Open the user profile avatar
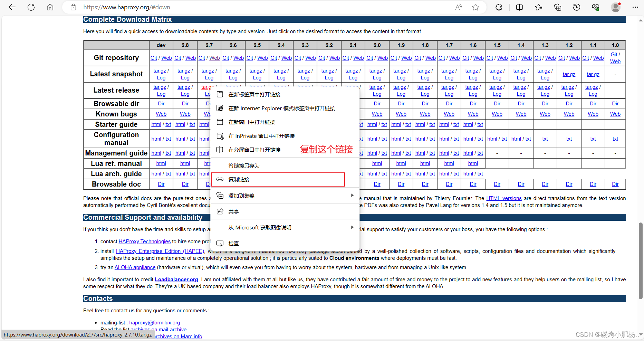The width and height of the screenshot is (644, 341). click(x=616, y=7)
